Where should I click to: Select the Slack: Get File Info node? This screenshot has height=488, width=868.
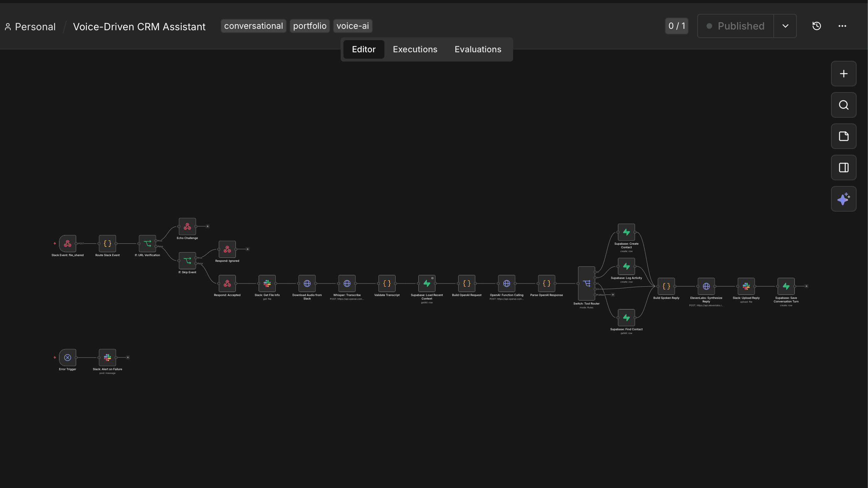(267, 283)
